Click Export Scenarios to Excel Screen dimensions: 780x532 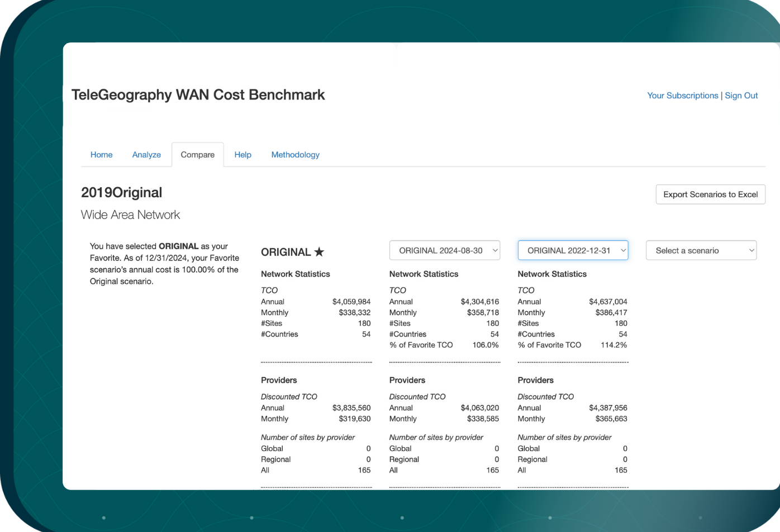(x=710, y=194)
